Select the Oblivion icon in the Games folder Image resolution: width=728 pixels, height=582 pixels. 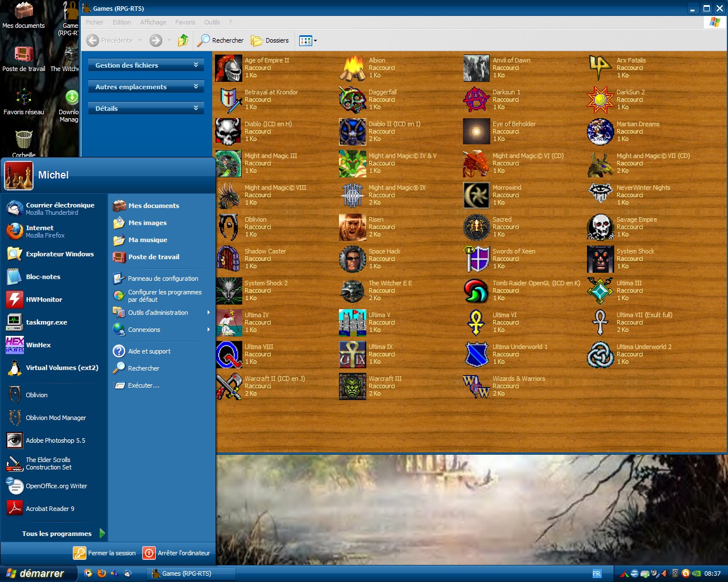coord(229,227)
